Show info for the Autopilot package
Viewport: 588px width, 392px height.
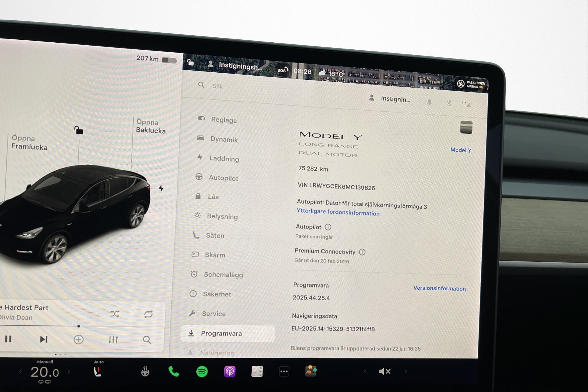pos(328,227)
